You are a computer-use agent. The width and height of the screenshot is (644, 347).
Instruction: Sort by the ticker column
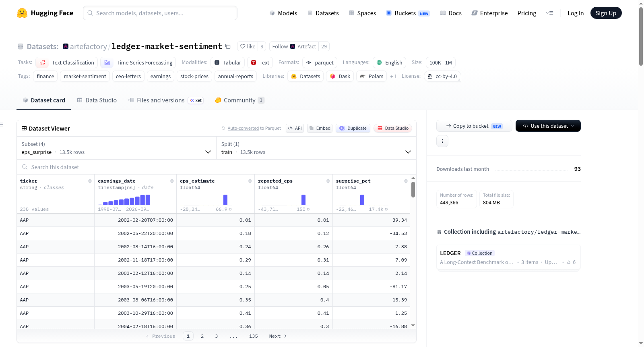click(x=90, y=181)
